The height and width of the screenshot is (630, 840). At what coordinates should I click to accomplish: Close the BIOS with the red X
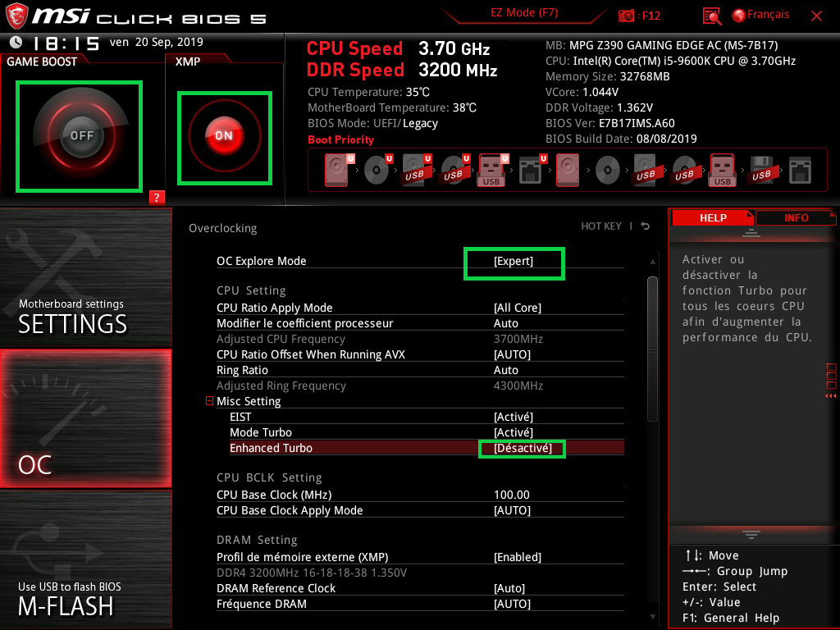pos(816,16)
